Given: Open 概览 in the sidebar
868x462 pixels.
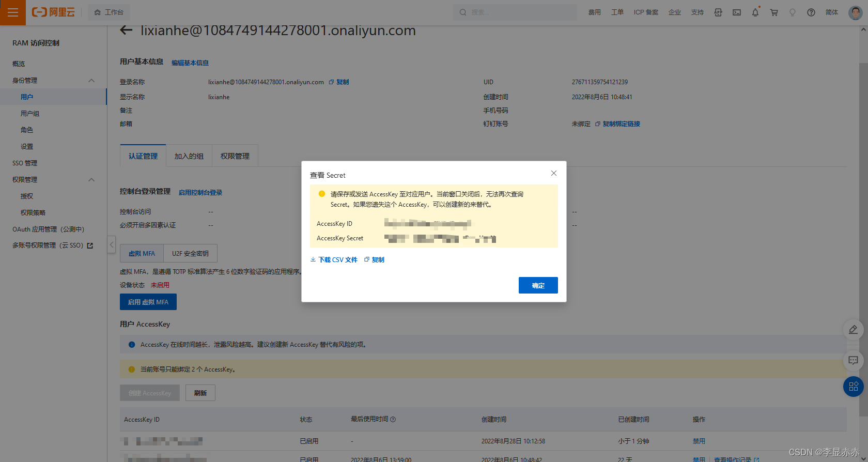Looking at the screenshot, I should tap(19, 64).
